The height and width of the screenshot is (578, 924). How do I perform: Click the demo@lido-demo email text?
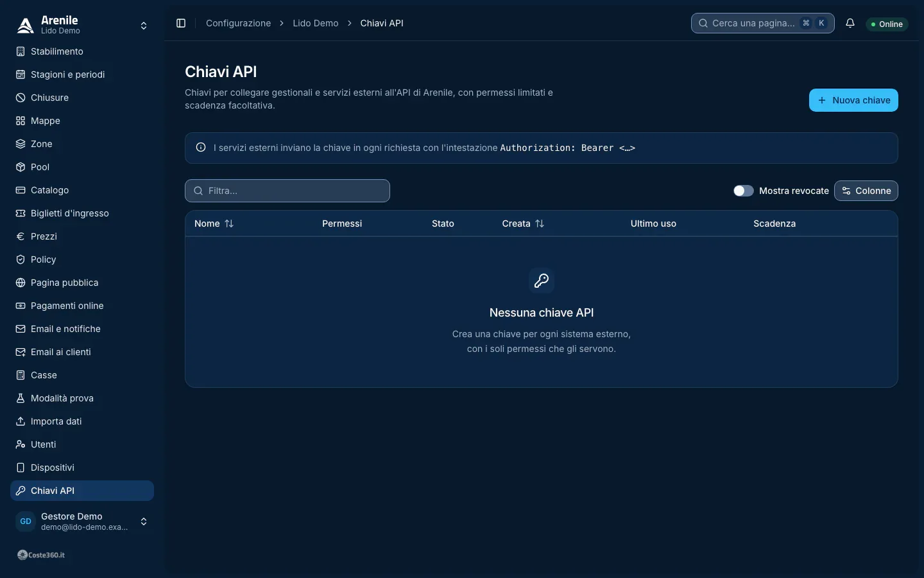[85, 527]
